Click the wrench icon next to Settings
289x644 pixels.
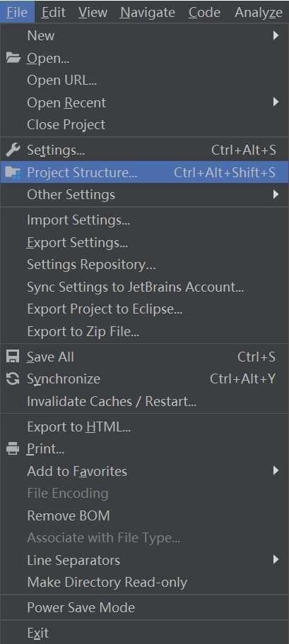click(x=13, y=150)
